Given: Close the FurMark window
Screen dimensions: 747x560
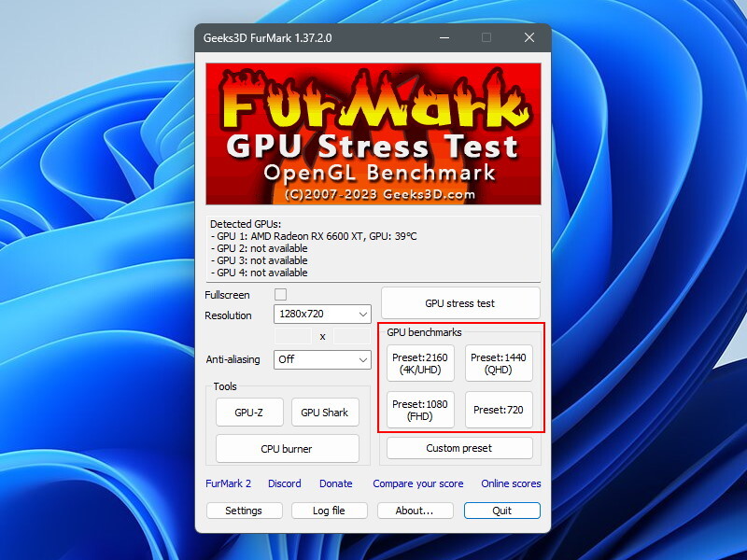Looking at the screenshot, I should point(529,37).
